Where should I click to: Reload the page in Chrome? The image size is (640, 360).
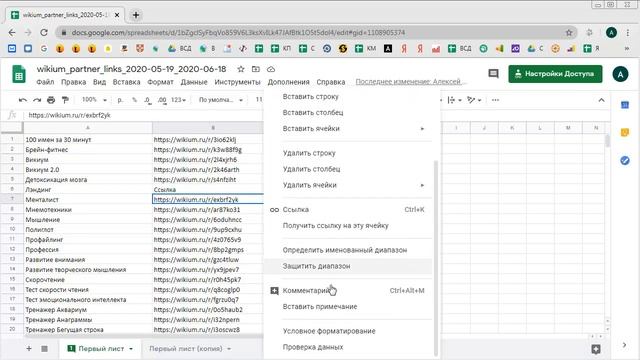click(x=44, y=33)
